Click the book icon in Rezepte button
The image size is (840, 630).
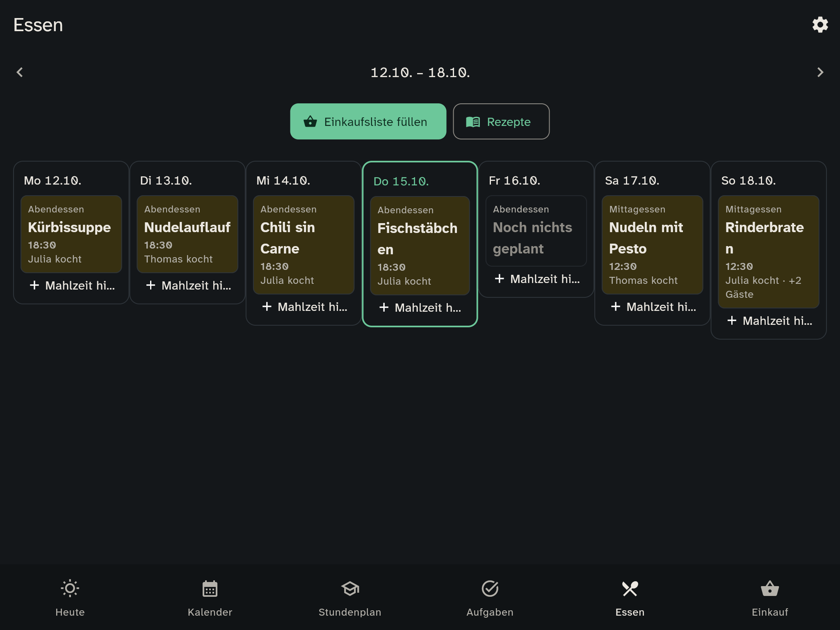473,122
